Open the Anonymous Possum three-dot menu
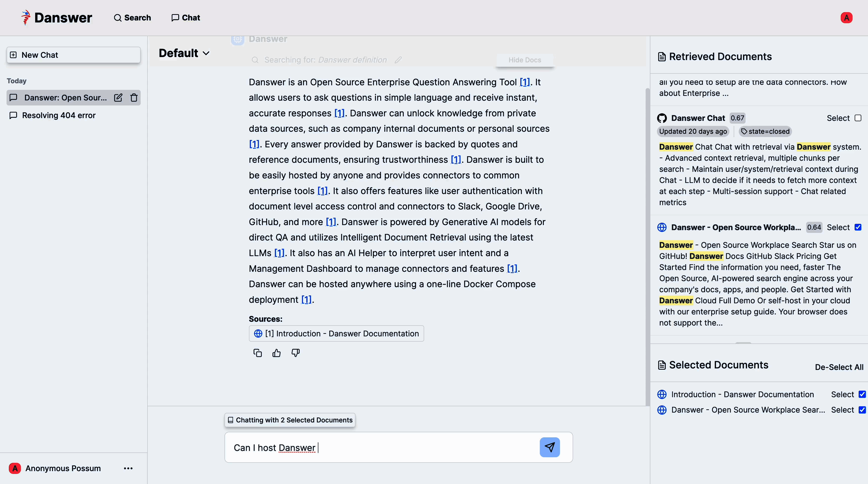This screenshot has width=868, height=484. pyautogui.click(x=128, y=468)
